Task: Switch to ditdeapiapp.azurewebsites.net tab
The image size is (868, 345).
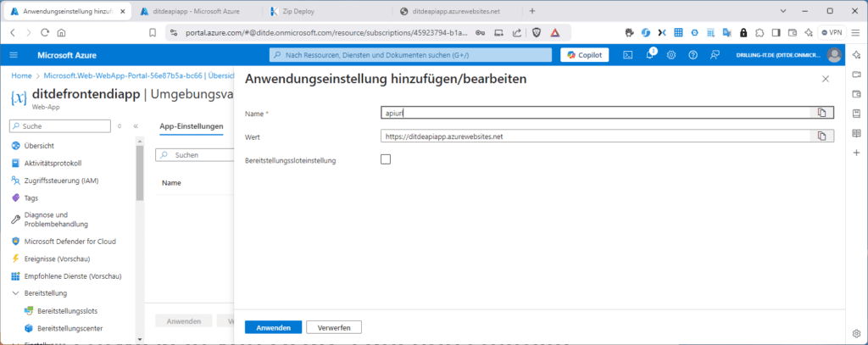Action: click(457, 11)
